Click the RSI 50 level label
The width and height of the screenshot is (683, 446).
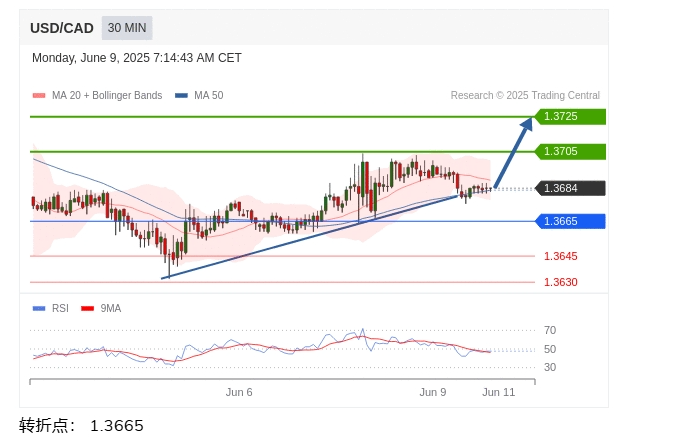550,349
